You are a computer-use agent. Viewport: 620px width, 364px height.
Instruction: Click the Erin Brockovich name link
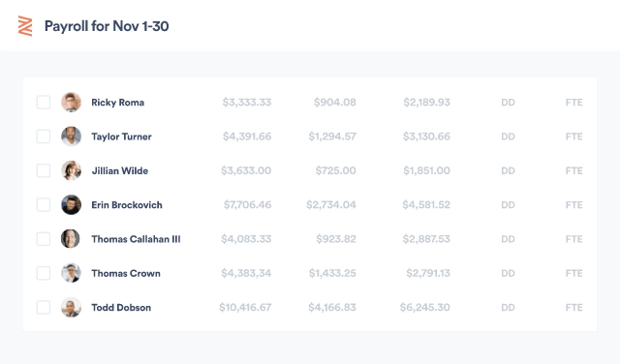coord(127,205)
